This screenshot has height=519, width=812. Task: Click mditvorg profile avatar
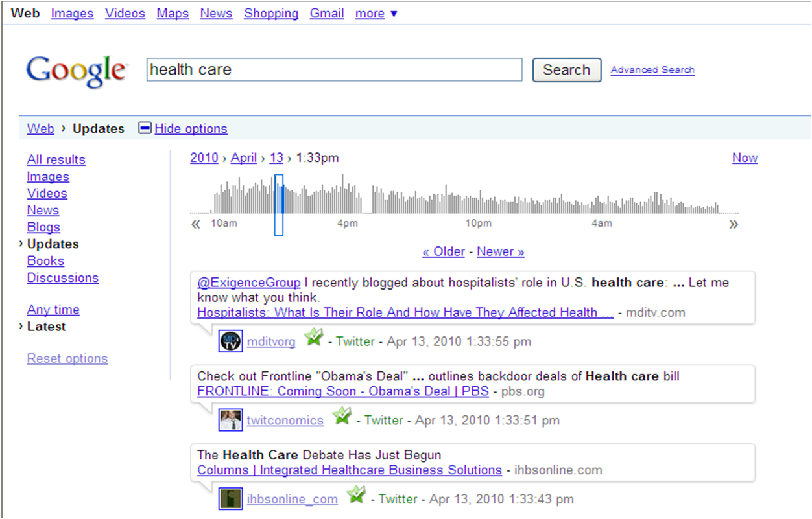231,341
